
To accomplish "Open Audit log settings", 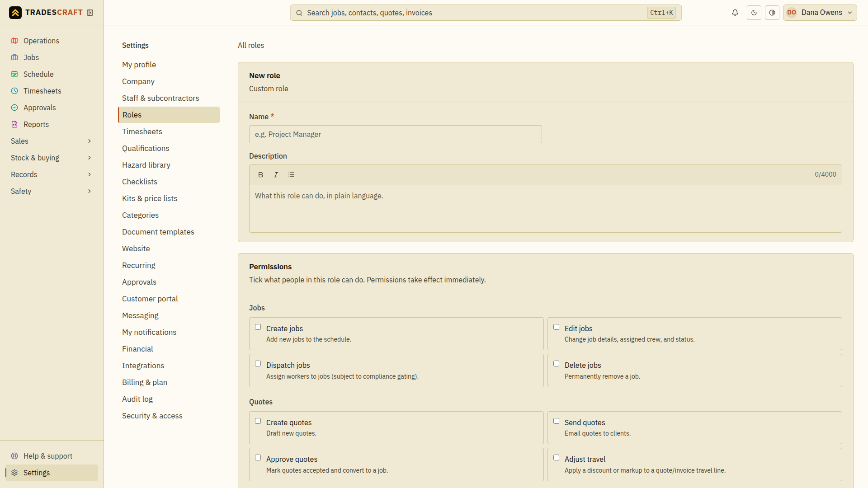I will click(169, 399).
